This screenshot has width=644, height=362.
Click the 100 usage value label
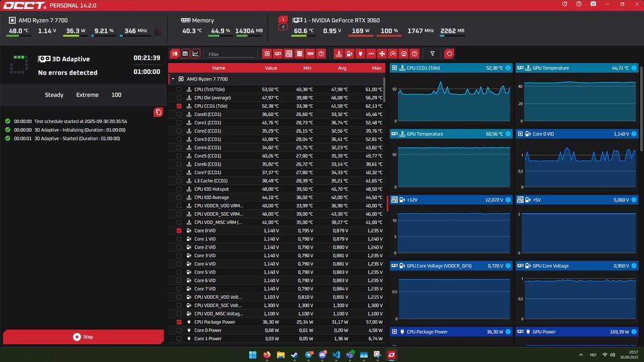tap(116, 95)
